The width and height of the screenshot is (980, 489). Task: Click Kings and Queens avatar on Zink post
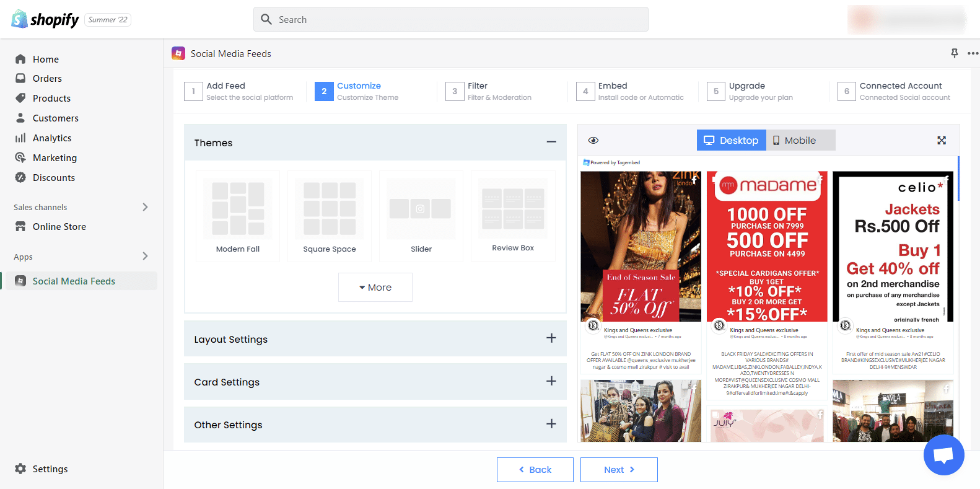pos(593,325)
